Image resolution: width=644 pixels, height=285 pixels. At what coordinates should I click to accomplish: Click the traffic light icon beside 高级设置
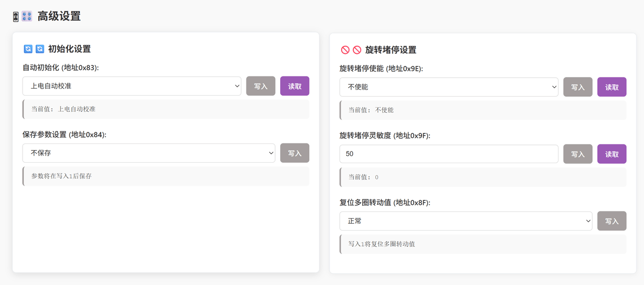click(x=16, y=17)
